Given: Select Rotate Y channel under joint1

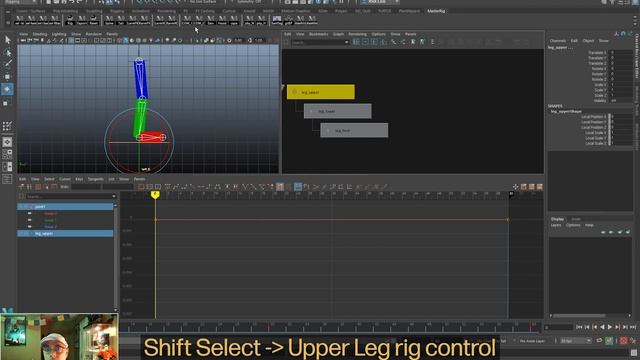Looking at the screenshot, I should 51,220.
